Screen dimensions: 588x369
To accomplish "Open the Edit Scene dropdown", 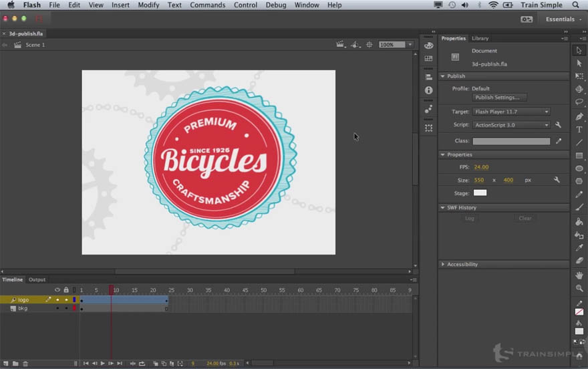I will point(341,45).
